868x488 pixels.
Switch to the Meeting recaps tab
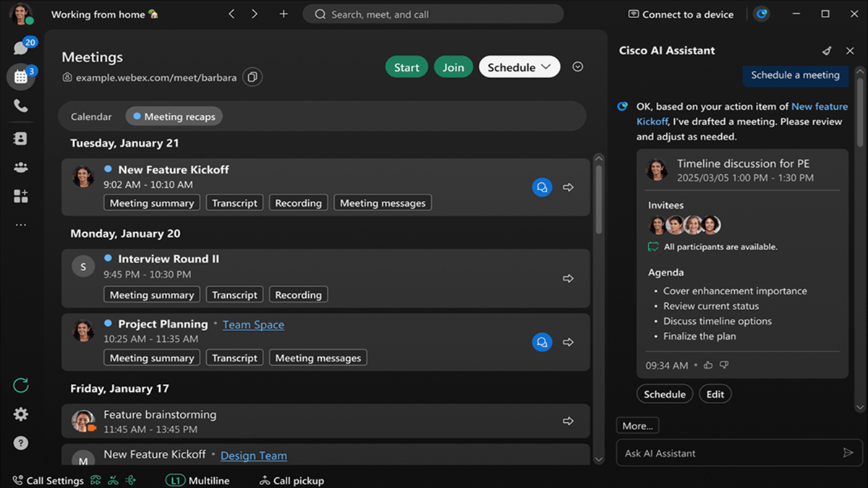[174, 116]
